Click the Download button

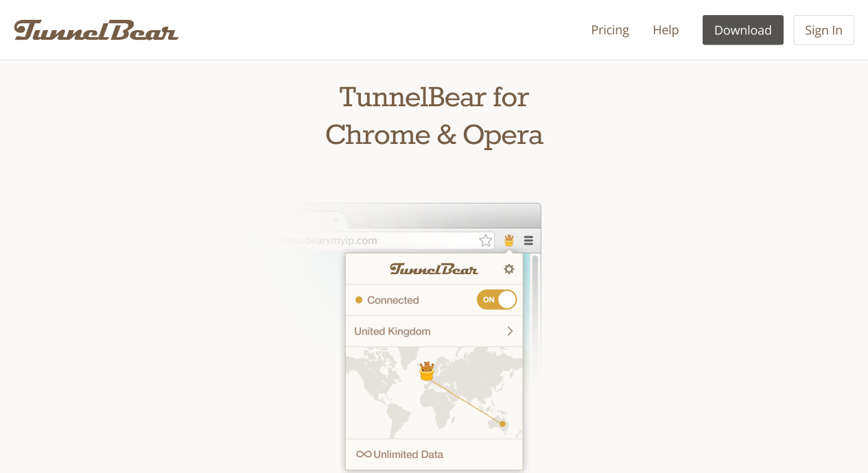pyautogui.click(x=742, y=30)
